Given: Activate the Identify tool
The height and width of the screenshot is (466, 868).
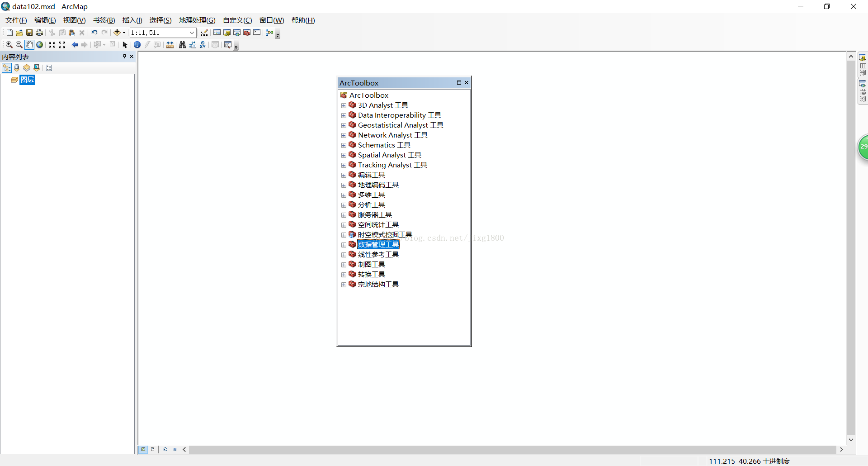Looking at the screenshot, I should click(137, 45).
